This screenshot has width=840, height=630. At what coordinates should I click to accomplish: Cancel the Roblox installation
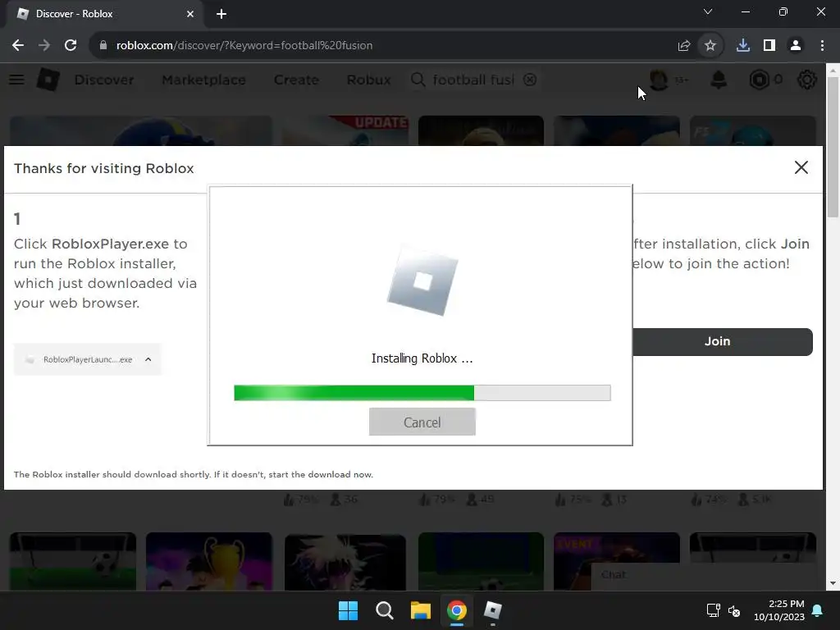click(x=422, y=422)
